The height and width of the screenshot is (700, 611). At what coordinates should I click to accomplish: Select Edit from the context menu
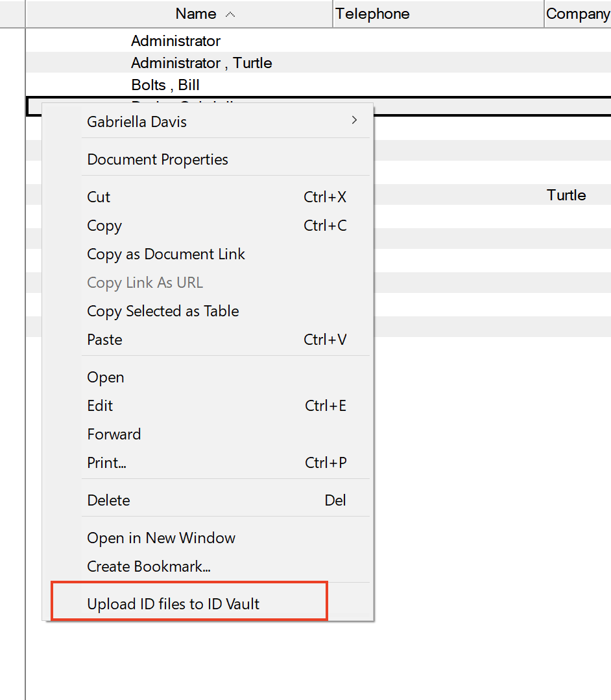pyautogui.click(x=100, y=406)
